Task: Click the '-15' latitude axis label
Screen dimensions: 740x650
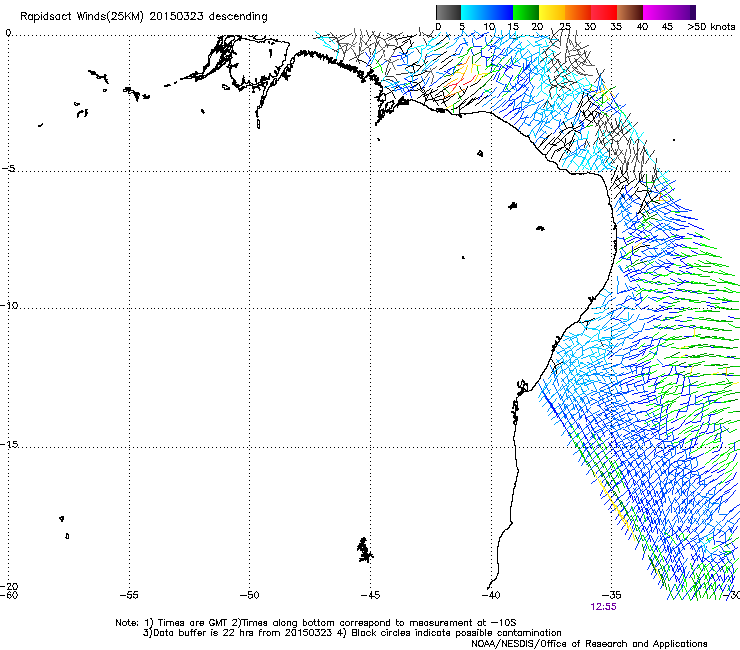Action: click(x=9, y=444)
